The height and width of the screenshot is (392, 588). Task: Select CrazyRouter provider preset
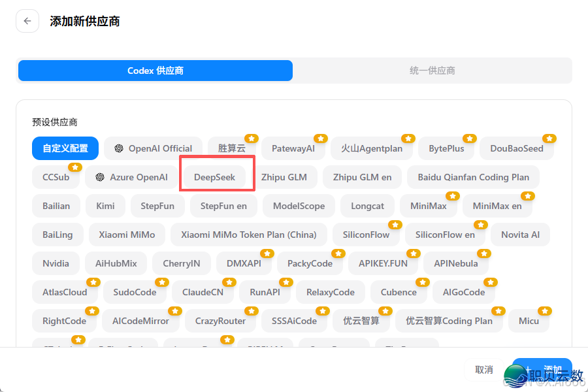point(221,321)
